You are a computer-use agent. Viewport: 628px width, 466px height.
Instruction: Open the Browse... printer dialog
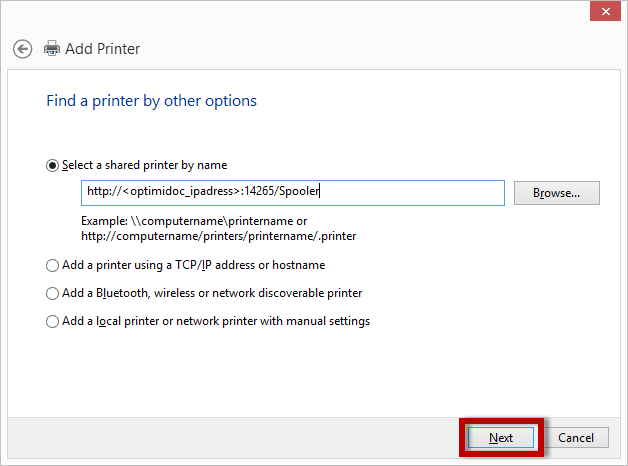(556, 192)
